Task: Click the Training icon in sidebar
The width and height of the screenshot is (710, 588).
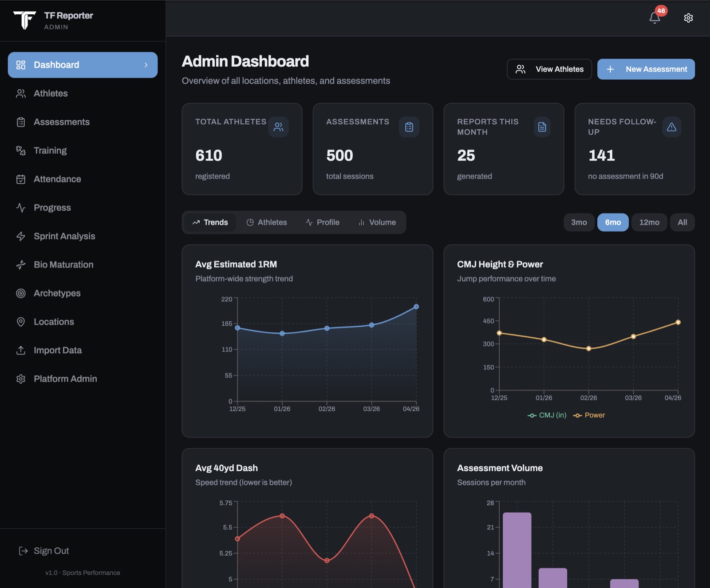Action: pyautogui.click(x=21, y=150)
